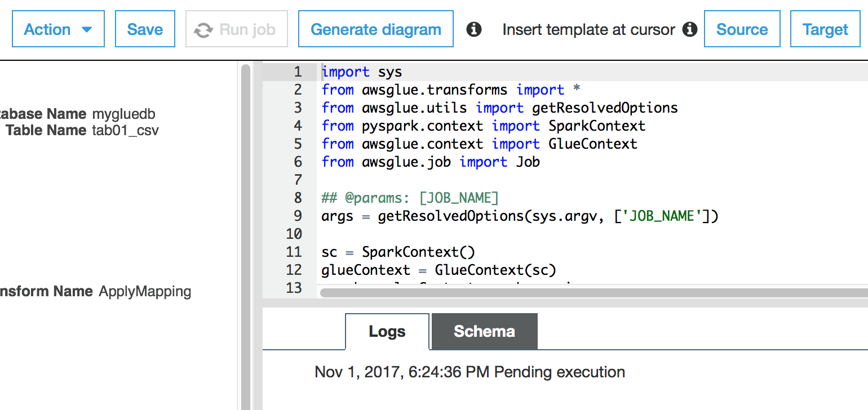
Task: Place cursor on the getResolvedOptions args line
Action: (x=519, y=216)
